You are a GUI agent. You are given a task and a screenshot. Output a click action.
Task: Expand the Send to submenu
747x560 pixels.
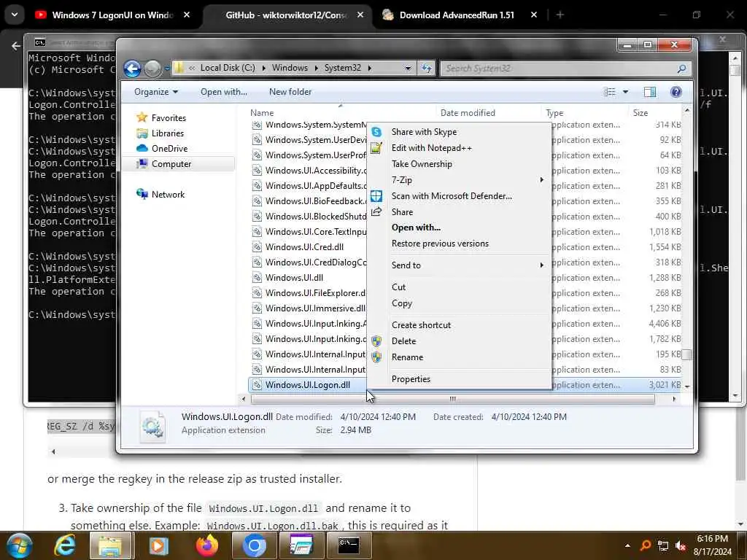(x=541, y=265)
